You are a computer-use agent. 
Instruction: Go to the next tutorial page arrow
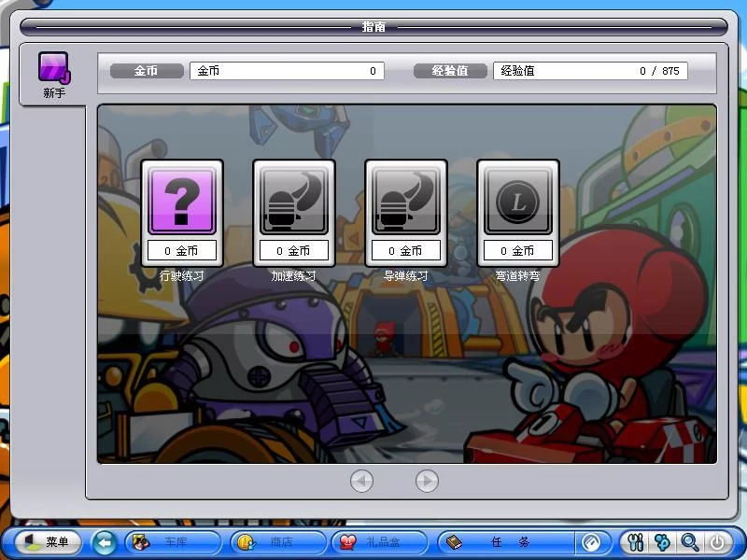pos(427,481)
